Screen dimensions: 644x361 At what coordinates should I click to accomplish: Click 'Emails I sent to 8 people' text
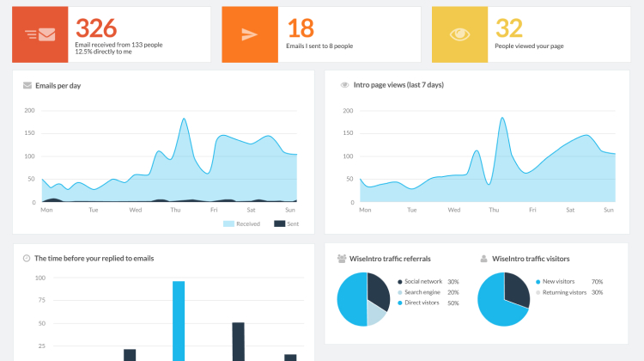point(319,46)
